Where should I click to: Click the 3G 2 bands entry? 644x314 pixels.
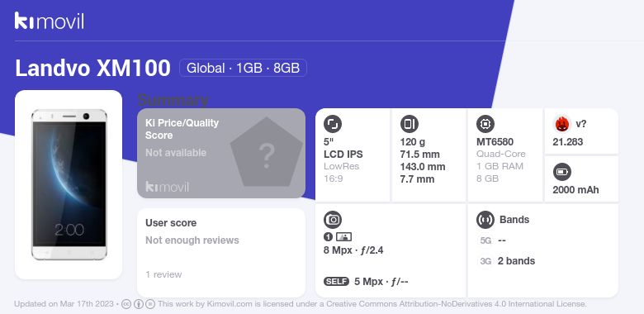507,261
